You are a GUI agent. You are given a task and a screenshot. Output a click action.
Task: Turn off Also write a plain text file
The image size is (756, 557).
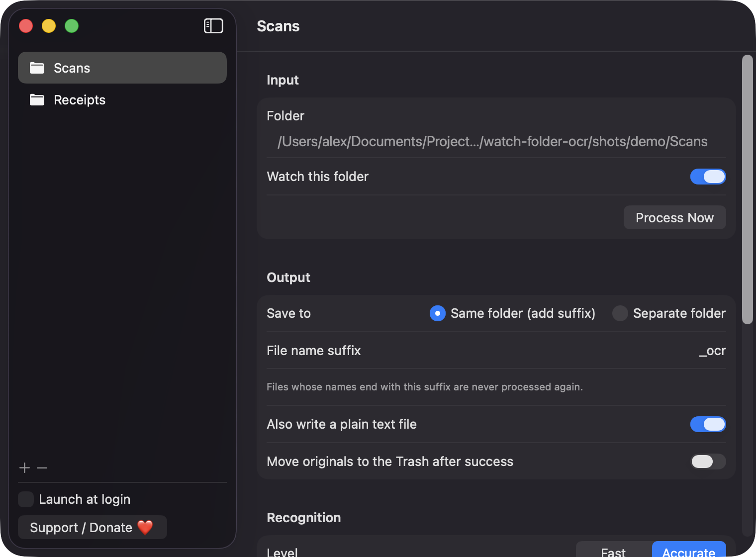(708, 424)
